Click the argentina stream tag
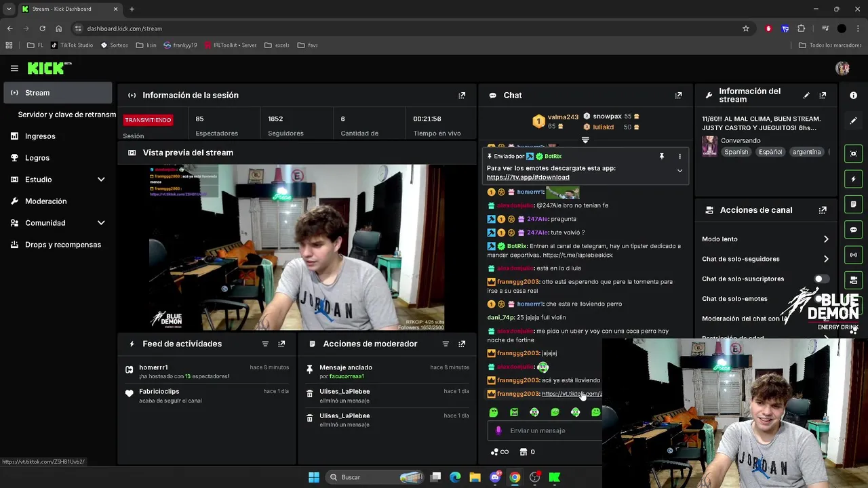This screenshot has height=488, width=868. (x=806, y=152)
